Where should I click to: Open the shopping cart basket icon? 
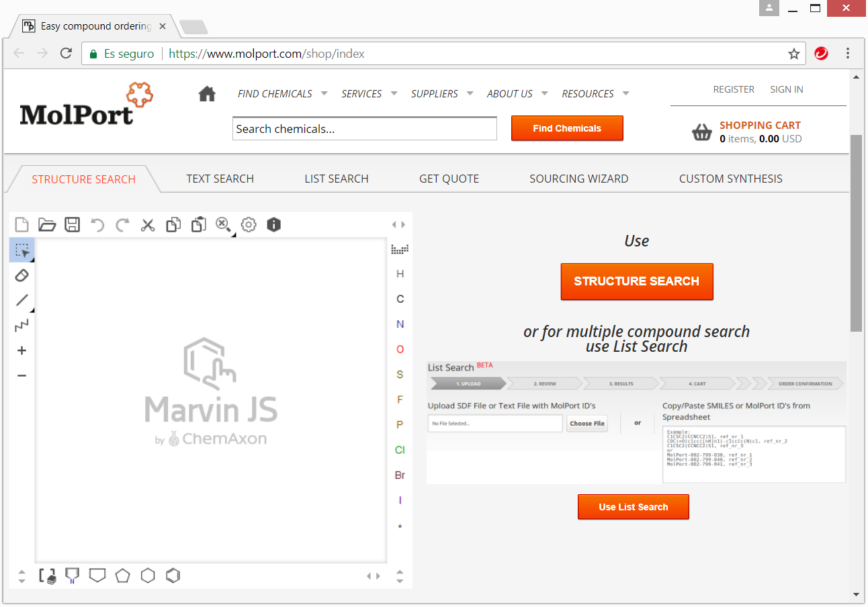click(702, 132)
